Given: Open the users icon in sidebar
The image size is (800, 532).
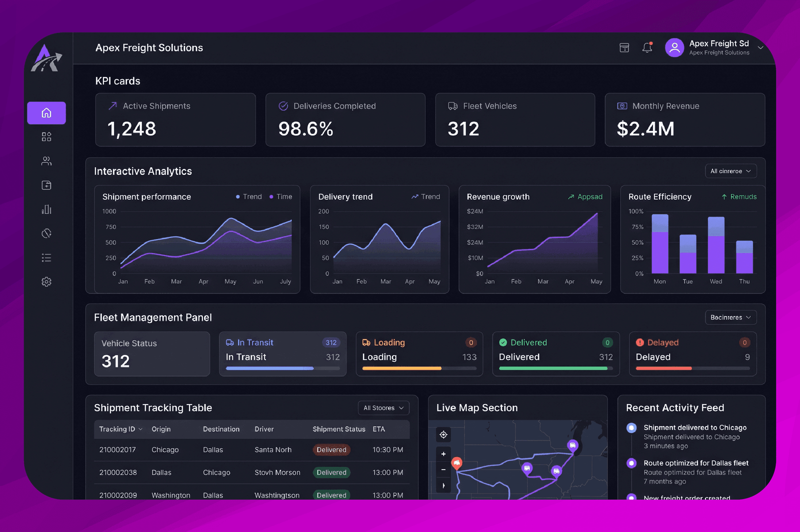Looking at the screenshot, I should click(46, 161).
